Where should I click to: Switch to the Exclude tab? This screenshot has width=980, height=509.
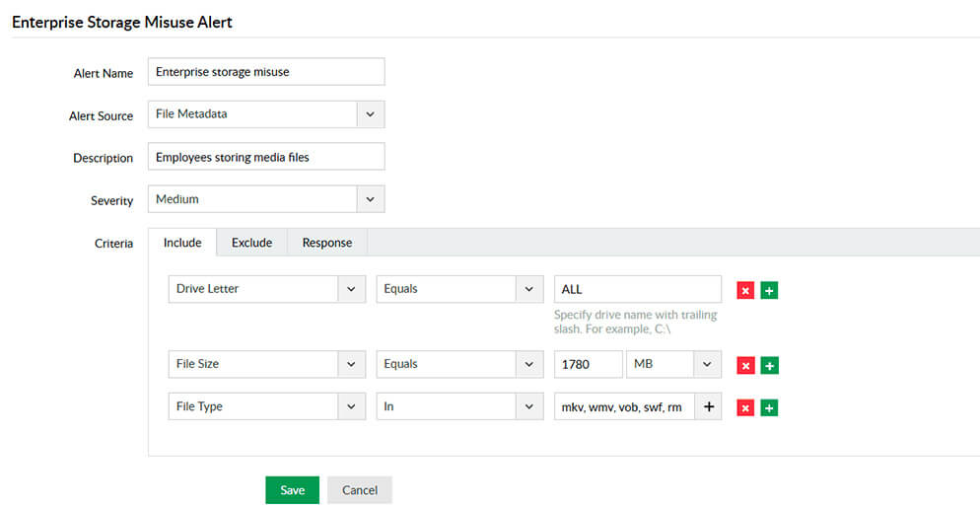[x=251, y=243]
